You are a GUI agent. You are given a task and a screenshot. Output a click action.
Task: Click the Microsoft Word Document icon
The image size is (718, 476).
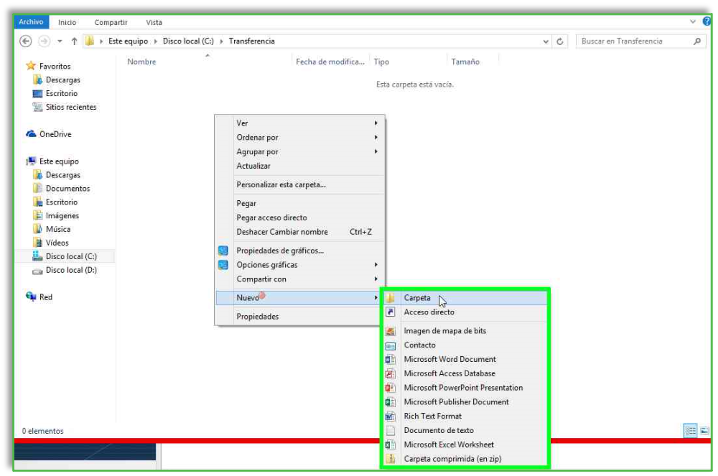tap(391, 359)
